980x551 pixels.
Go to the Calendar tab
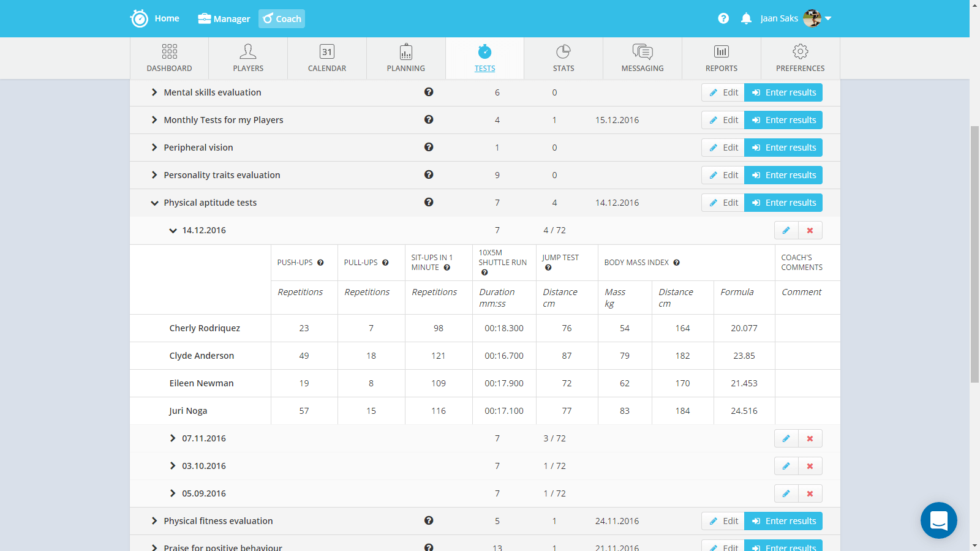(327, 58)
